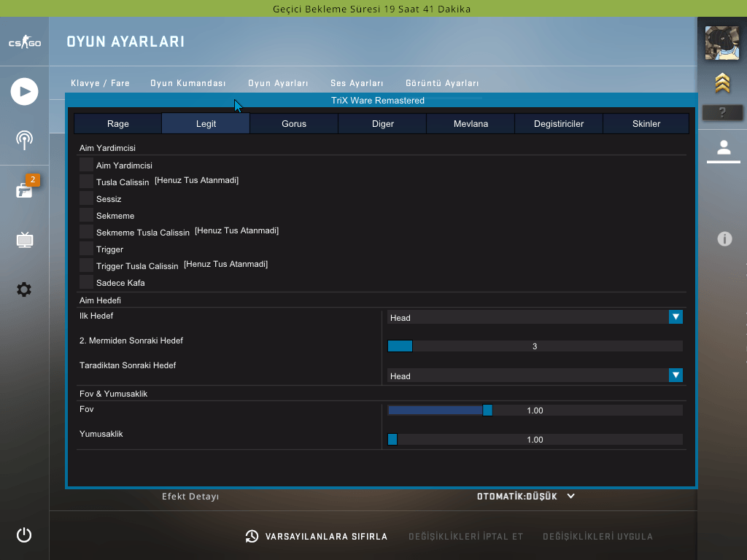Select the Degistiriciler tab
Image resolution: width=747 pixels, height=560 pixels.
(x=559, y=123)
